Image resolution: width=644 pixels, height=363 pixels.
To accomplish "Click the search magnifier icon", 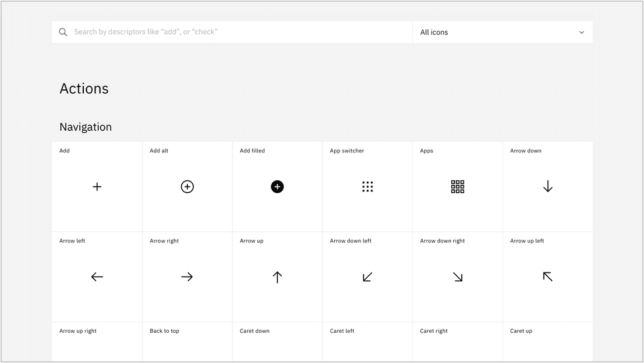I will point(63,32).
